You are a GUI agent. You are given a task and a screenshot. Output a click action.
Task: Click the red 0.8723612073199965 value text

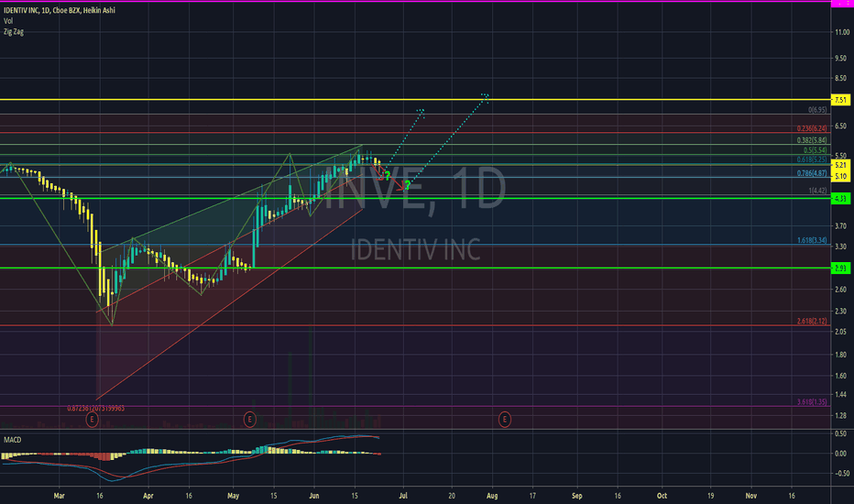click(x=96, y=408)
